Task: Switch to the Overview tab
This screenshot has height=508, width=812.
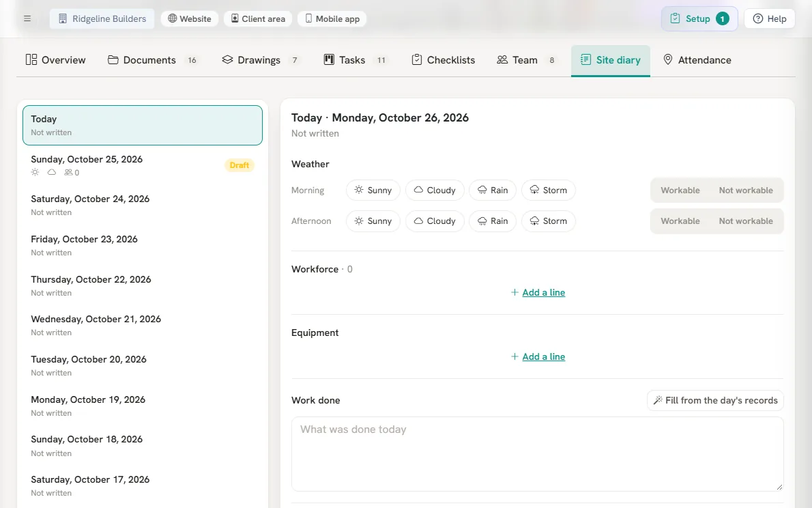Action: [x=56, y=60]
